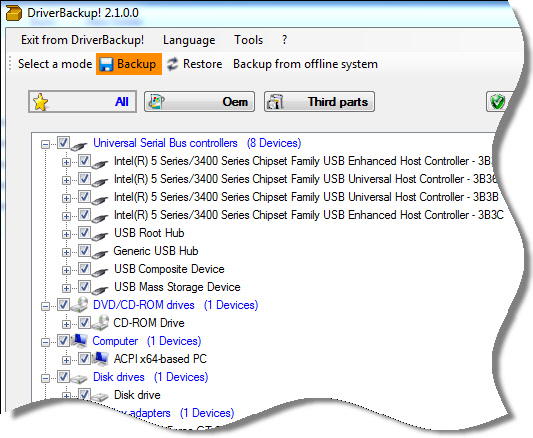The image size is (533, 438).
Task: Click the DVD/CD-ROM drives disc icon
Action: coord(80,304)
